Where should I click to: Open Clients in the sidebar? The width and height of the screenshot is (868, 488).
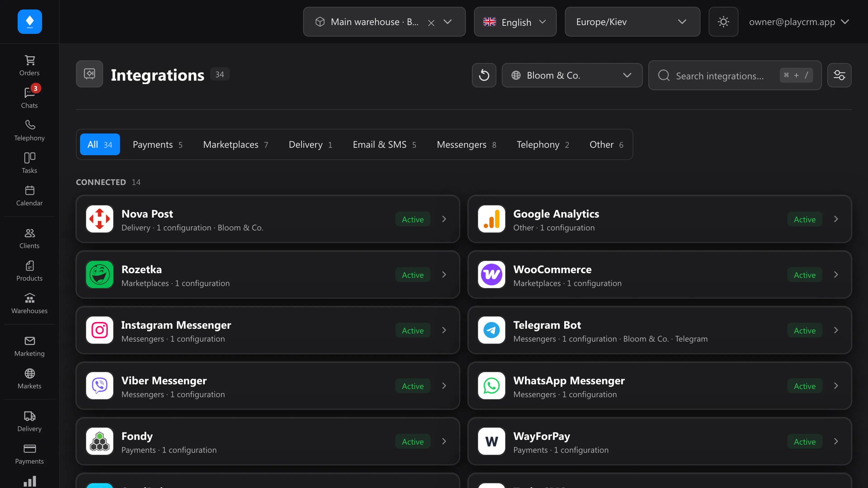(29, 239)
